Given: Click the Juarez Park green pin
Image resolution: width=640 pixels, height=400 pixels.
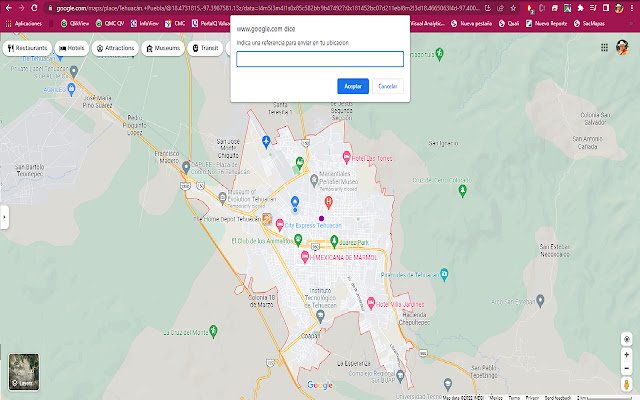Looking at the screenshot, I should click(334, 242).
